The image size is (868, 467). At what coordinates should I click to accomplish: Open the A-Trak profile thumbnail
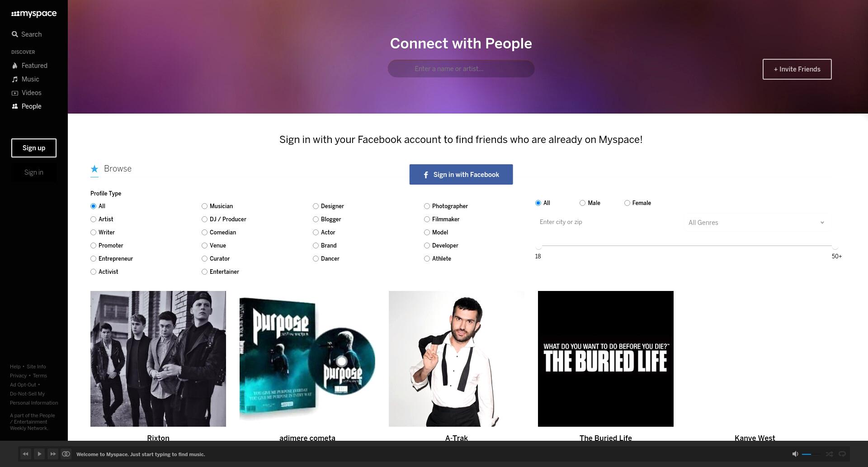(457, 359)
